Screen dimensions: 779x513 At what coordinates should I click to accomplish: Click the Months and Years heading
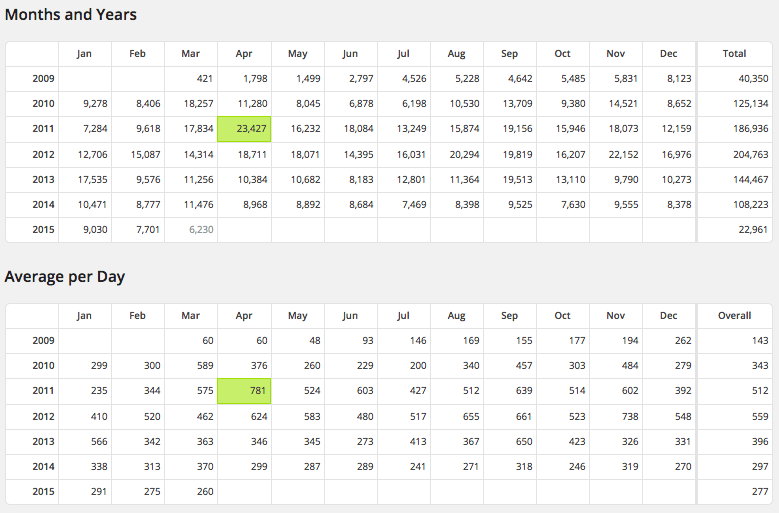tap(71, 15)
